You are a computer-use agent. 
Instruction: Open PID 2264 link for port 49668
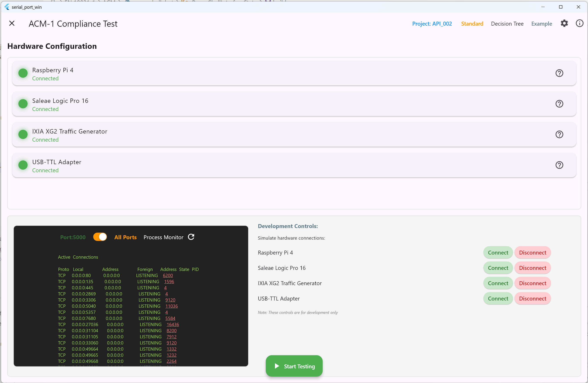[171, 361]
